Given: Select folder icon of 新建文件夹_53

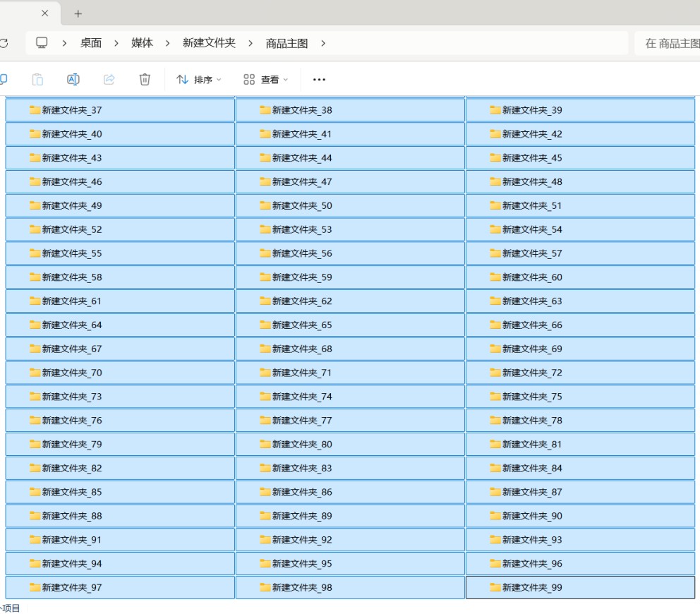Looking at the screenshot, I should coord(265,229).
